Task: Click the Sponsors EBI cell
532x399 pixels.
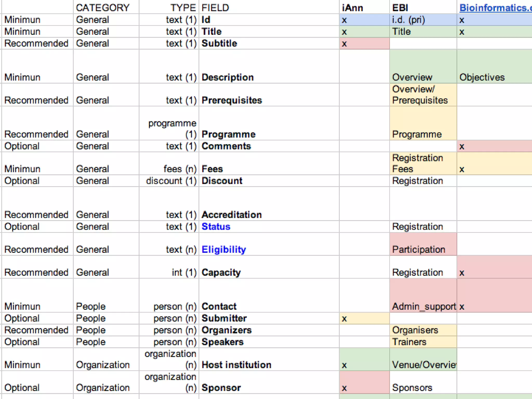Action: click(x=423, y=388)
